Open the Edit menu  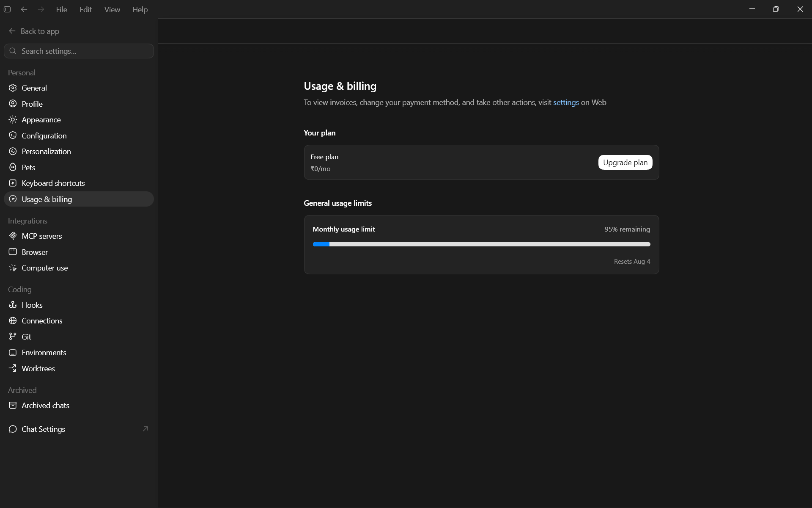(86, 9)
